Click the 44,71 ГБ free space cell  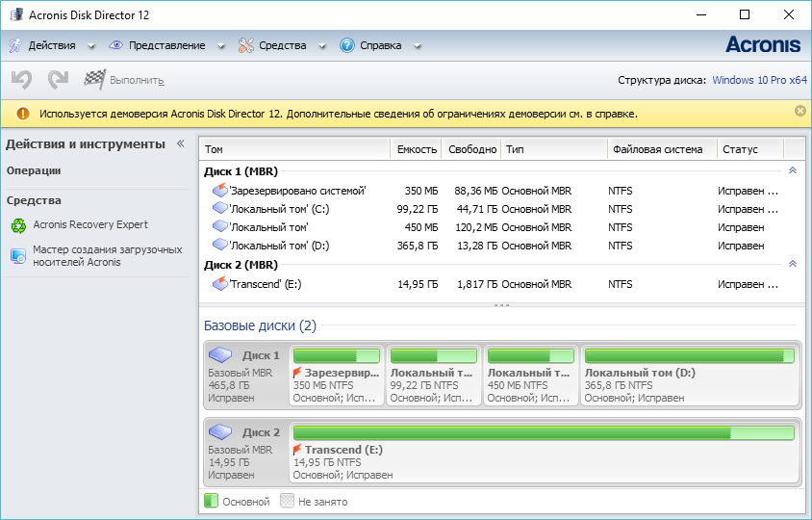pos(476,209)
